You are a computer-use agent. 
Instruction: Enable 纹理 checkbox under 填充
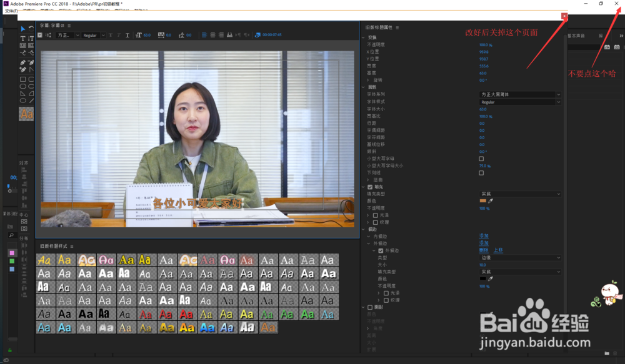pos(375,222)
